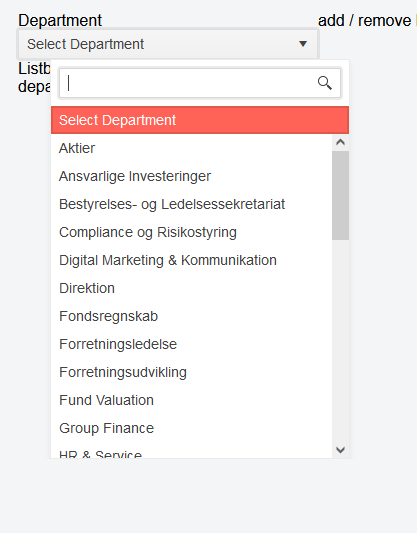Click the add / remove link
Screen dimensions: 417x533
coord(364,21)
